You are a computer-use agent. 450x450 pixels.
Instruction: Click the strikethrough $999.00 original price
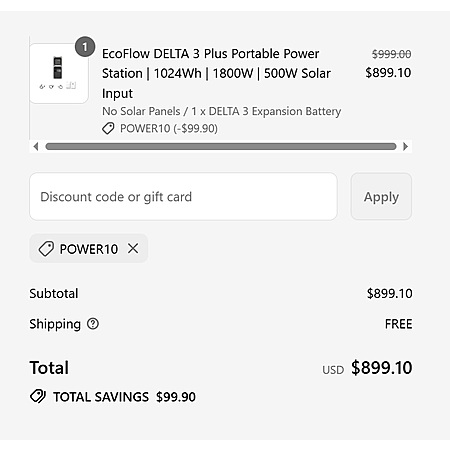click(x=391, y=54)
